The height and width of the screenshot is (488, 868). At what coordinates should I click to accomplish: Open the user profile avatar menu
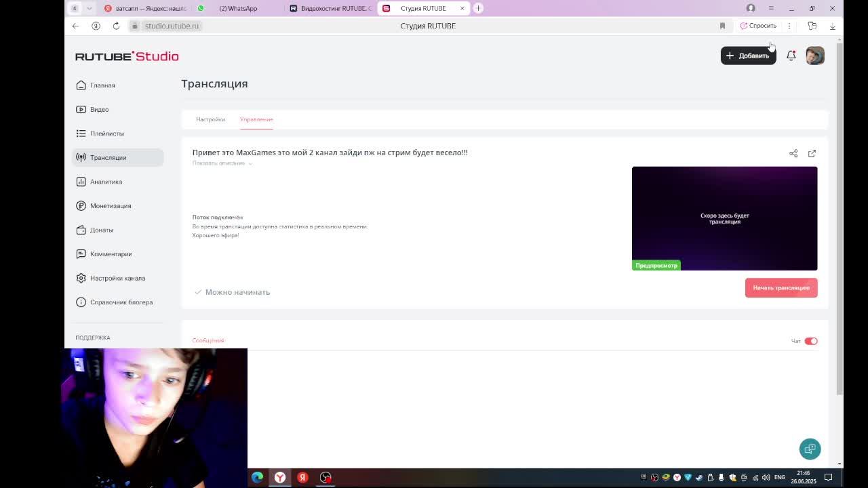[815, 56]
